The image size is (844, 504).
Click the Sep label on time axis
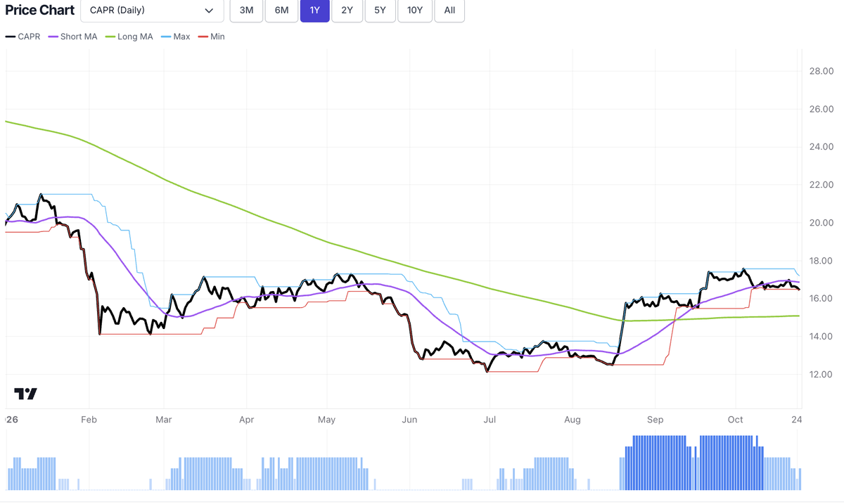[x=655, y=420]
